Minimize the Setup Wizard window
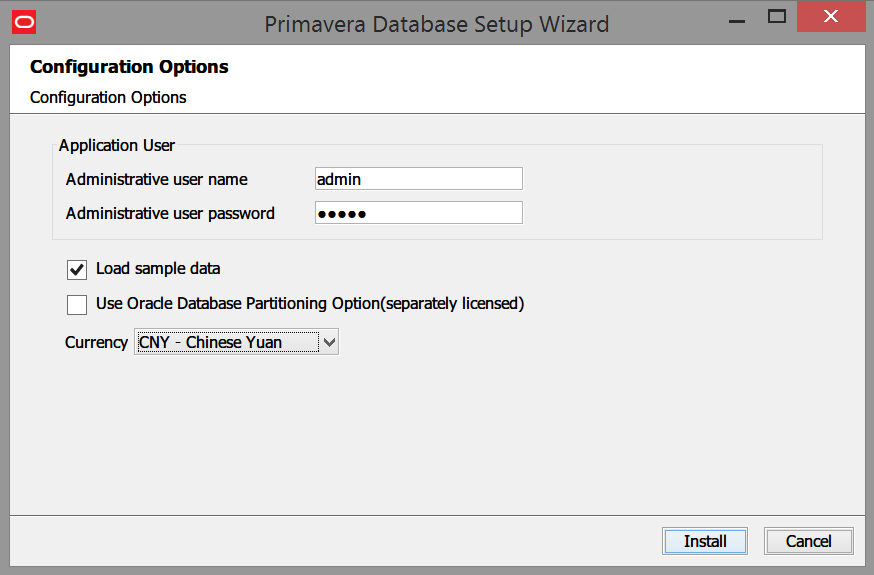The width and height of the screenshot is (874, 575). pos(737,21)
